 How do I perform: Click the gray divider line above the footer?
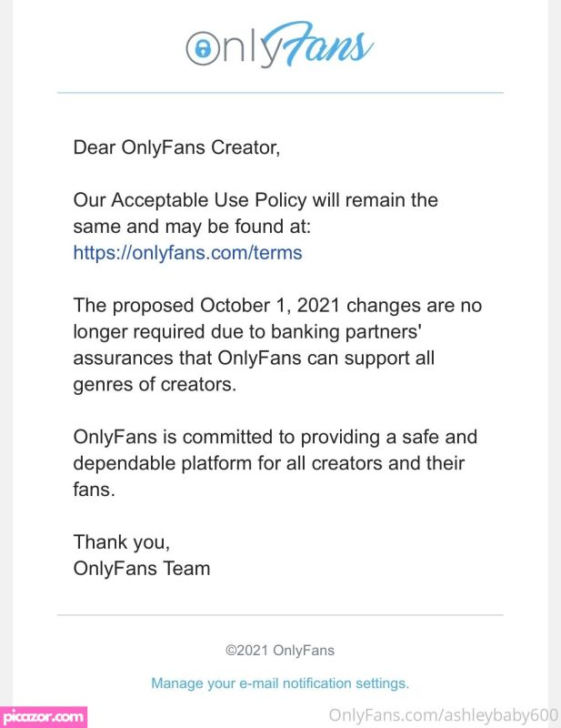pyautogui.click(x=280, y=615)
